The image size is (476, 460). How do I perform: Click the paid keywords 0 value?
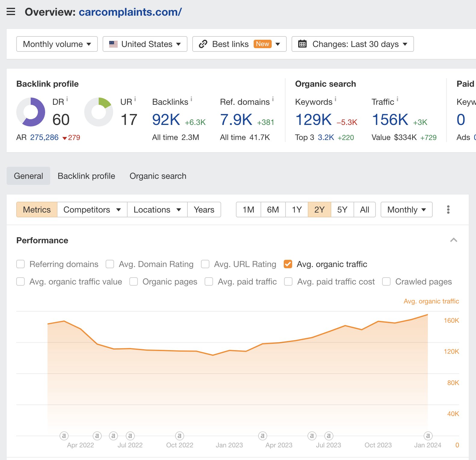[461, 120]
